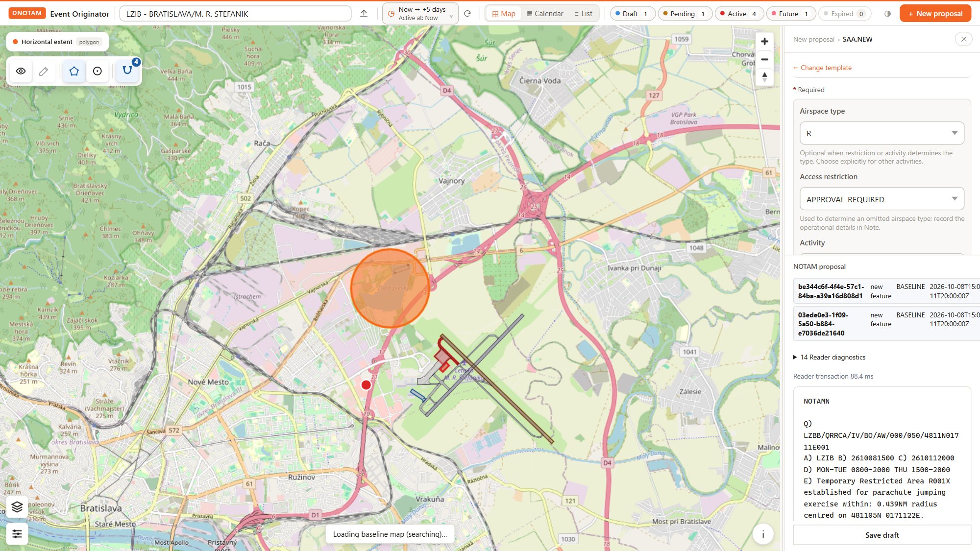Click the SAA.NEW breadcrumb label
980x551 pixels.
(x=857, y=39)
